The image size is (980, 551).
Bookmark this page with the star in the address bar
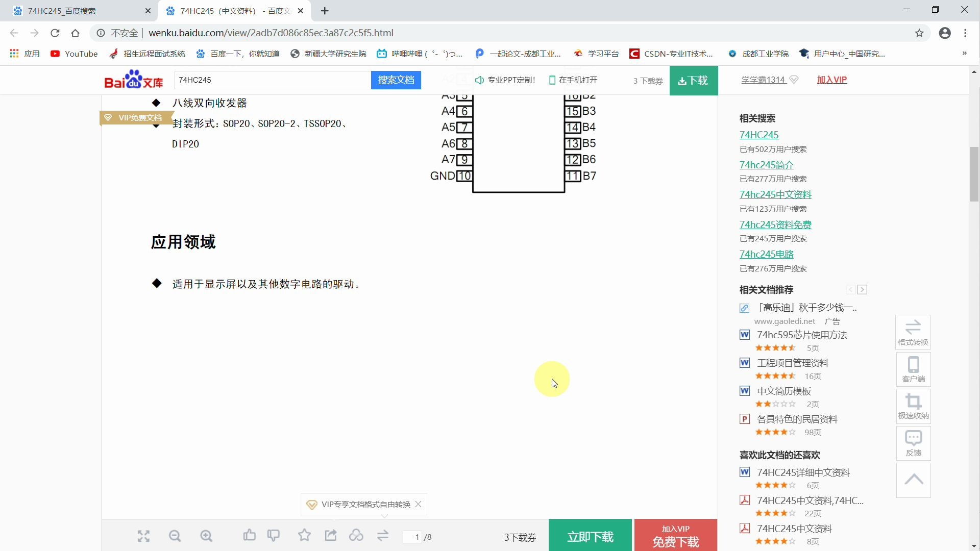point(919,33)
